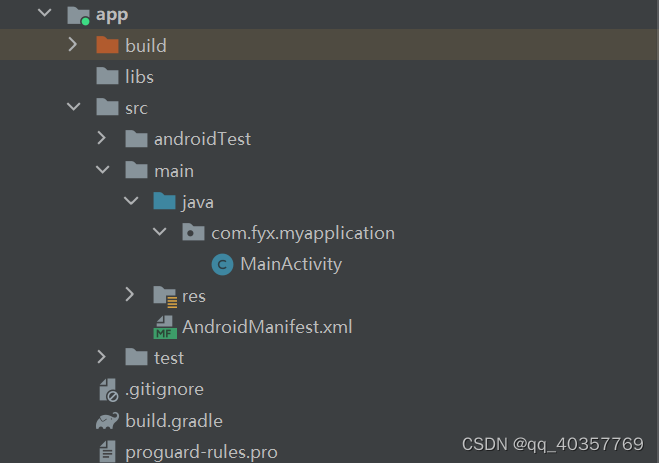Select the app label
Viewport: 659px width, 463px height.
(x=112, y=15)
